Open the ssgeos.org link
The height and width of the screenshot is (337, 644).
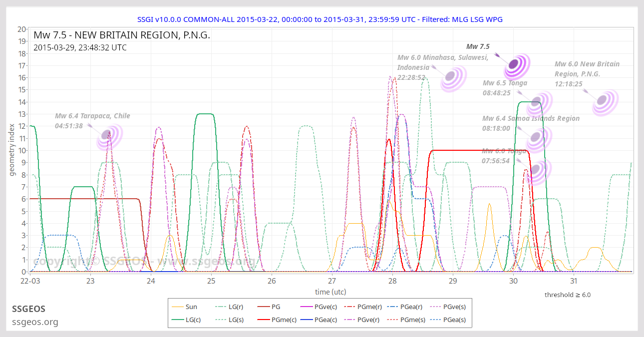(35, 322)
